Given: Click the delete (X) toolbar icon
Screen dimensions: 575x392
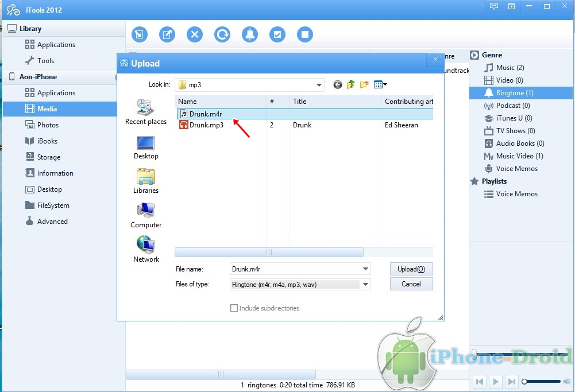Looking at the screenshot, I should 195,35.
